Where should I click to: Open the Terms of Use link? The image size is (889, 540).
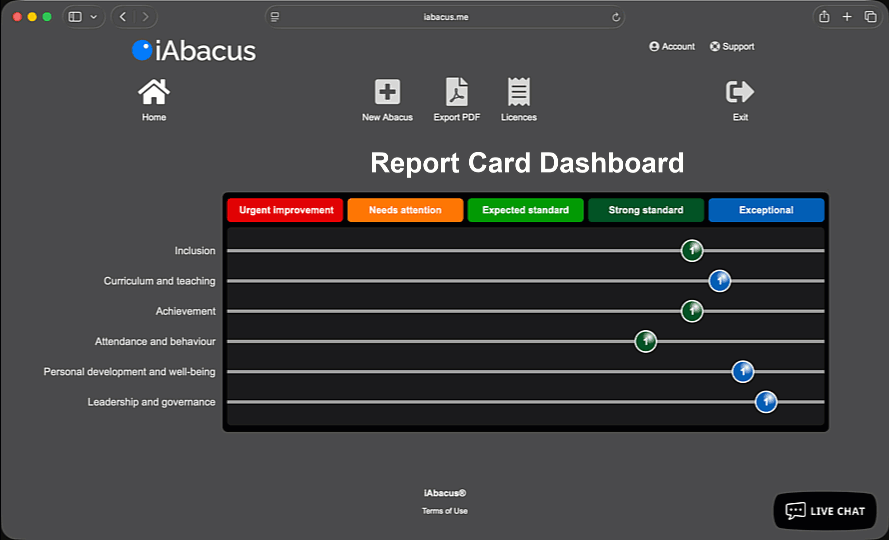coord(444,511)
